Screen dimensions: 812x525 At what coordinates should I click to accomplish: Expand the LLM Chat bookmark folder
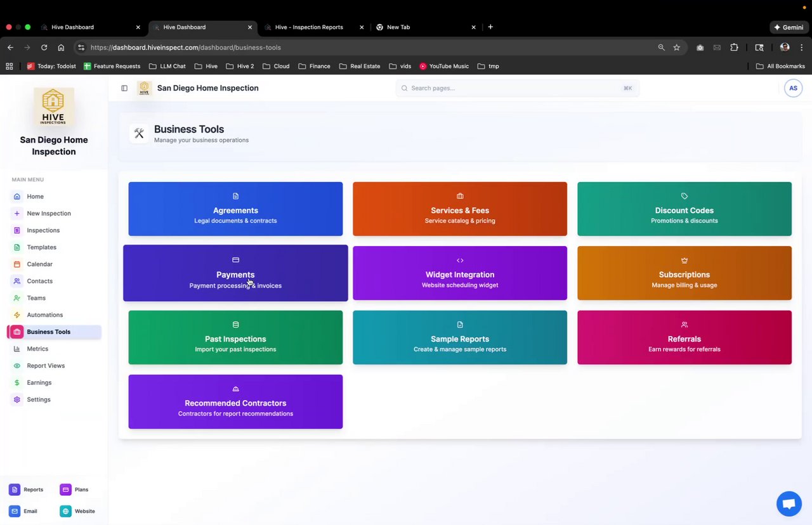click(167, 66)
